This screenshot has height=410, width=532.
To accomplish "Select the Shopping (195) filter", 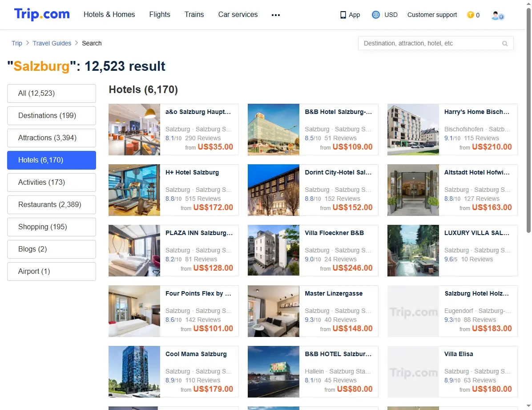I will (x=52, y=227).
